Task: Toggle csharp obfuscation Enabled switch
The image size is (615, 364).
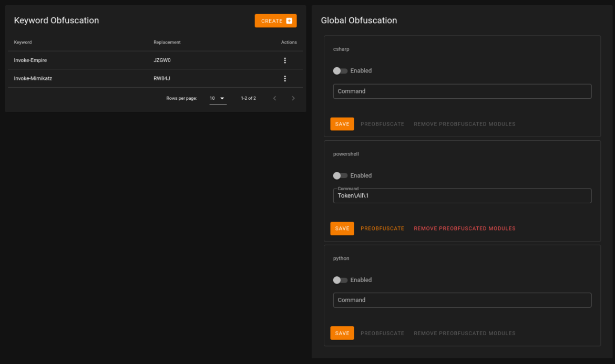Action: coord(340,71)
